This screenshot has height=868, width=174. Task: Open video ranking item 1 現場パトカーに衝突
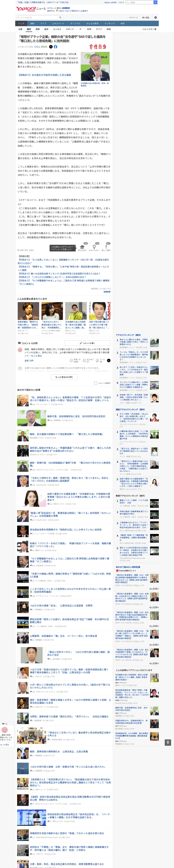point(134,501)
